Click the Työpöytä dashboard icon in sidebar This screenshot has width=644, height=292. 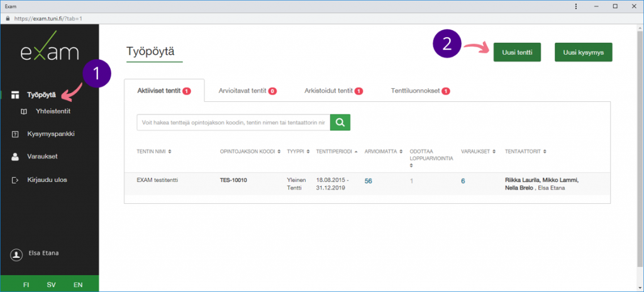15,95
